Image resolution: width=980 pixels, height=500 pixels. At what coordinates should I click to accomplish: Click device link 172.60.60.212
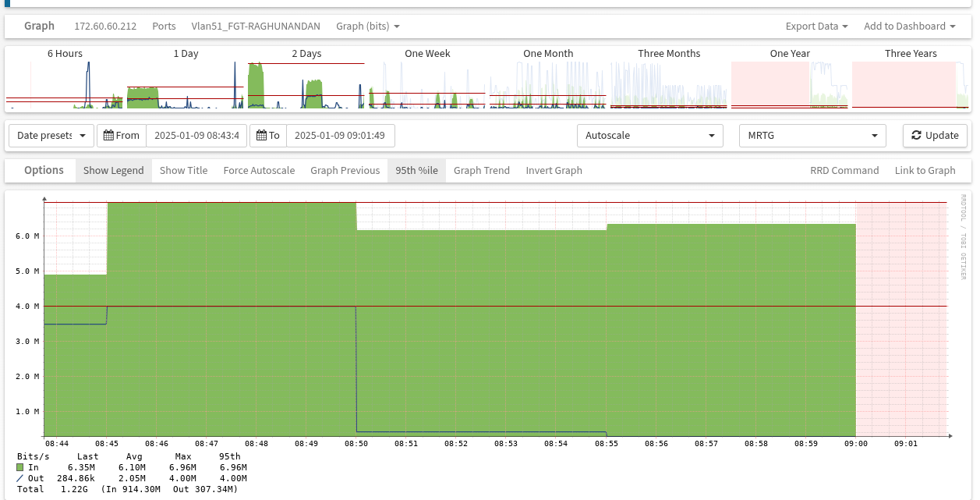(105, 27)
